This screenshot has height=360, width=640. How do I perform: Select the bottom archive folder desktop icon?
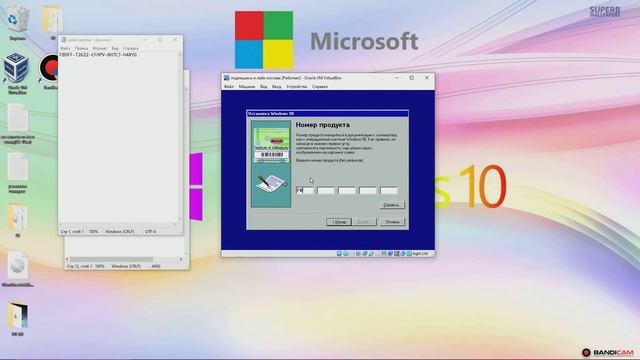(17, 315)
